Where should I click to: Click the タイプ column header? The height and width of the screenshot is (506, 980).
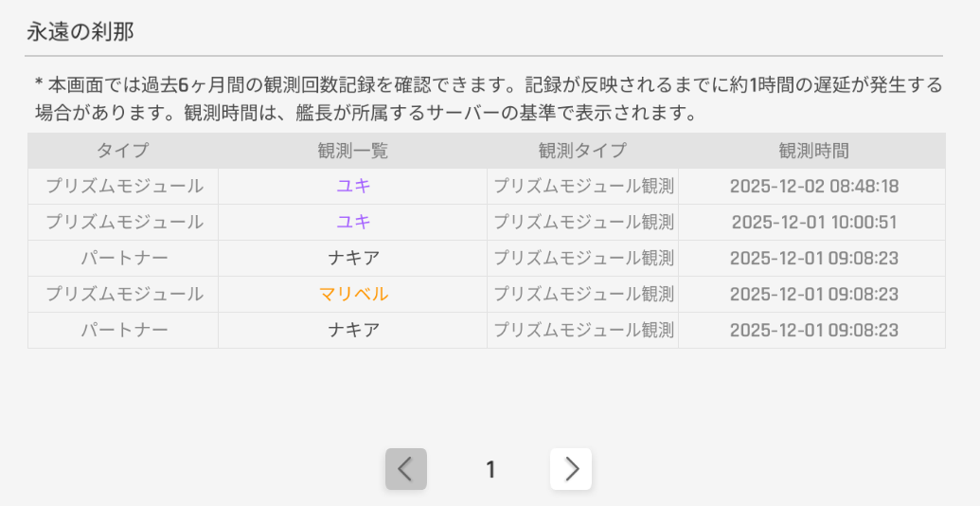coord(123,151)
